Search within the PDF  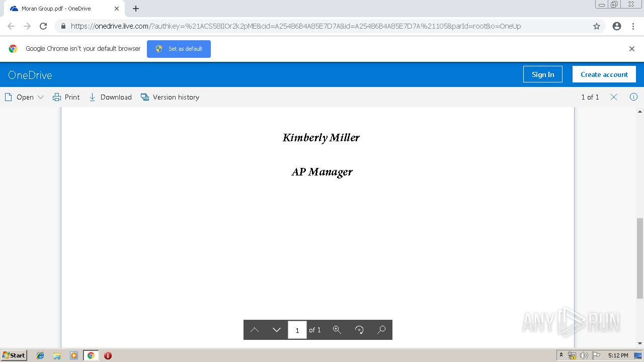tap(381, 330)
